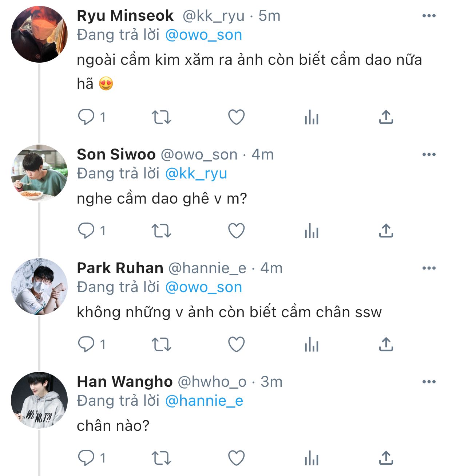Reply to Ryu Minseok's tweet
Image resolution: width=452 pixels, height=476 pixels.
pos(86,117)
